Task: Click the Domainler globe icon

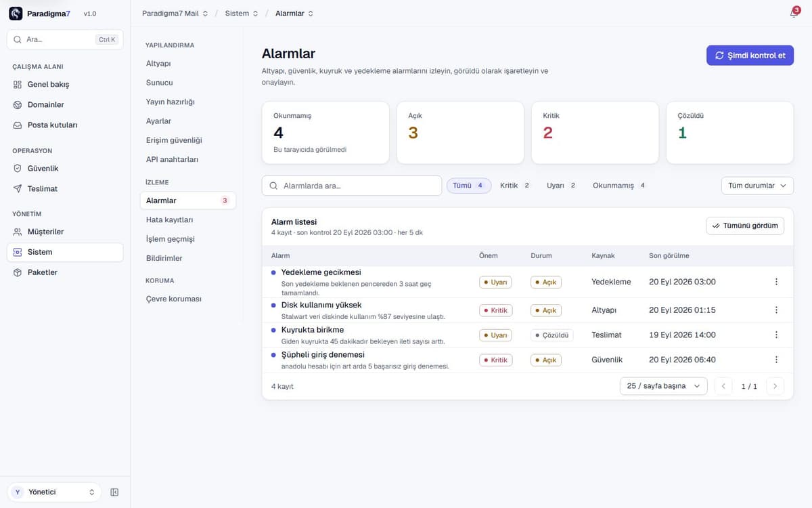Action: pyautogui.click(x=18, y=105)
